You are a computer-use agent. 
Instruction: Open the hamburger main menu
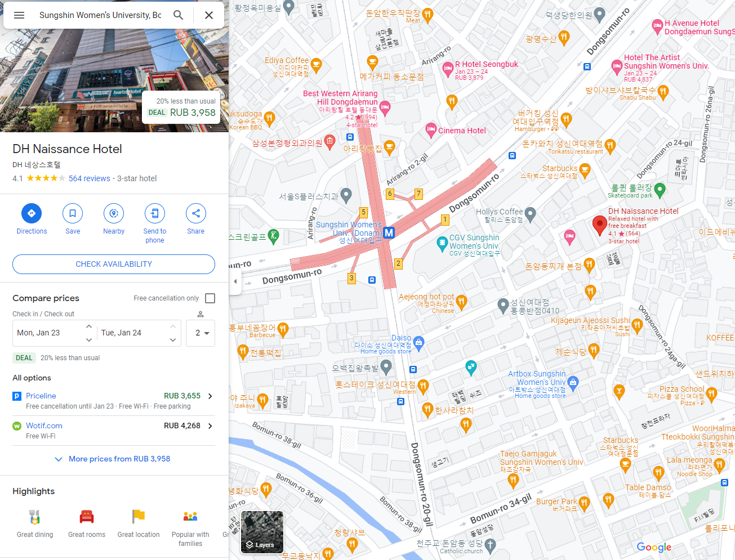click(19, 15)
